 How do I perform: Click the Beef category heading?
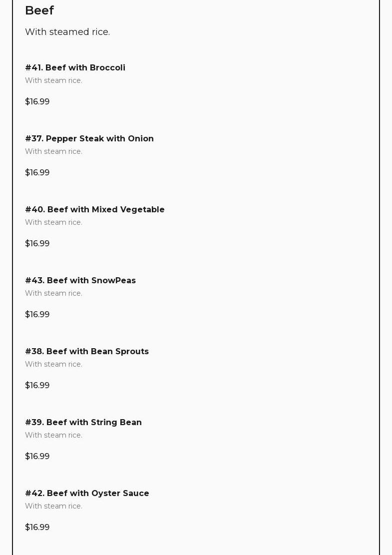coord(39,10)
